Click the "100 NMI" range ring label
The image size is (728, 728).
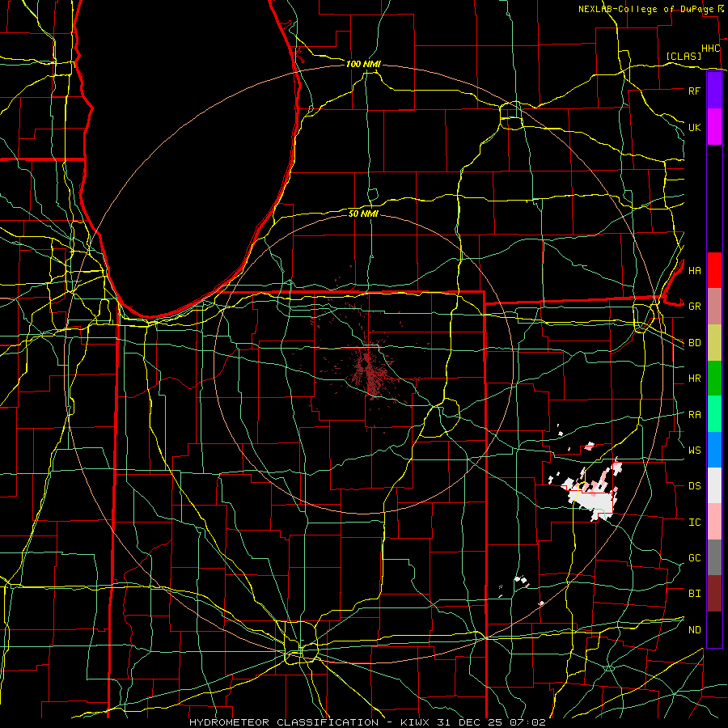pyautogui.click(x=363, y=64)
